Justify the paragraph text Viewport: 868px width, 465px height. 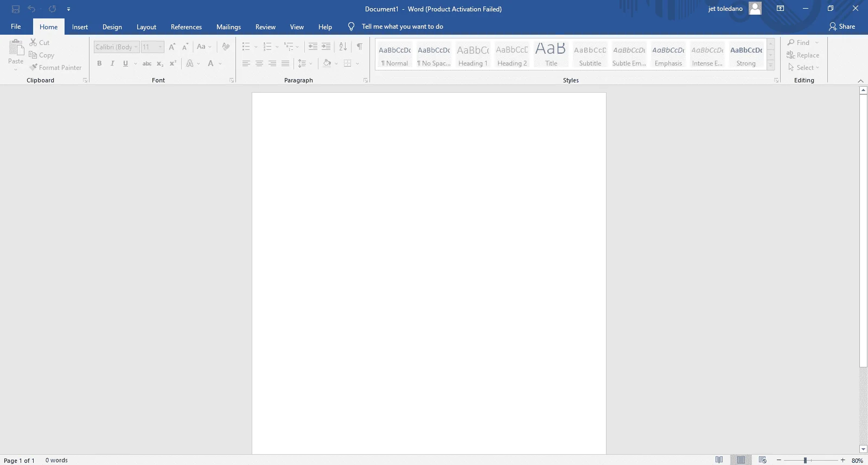(x=285, y=63)
